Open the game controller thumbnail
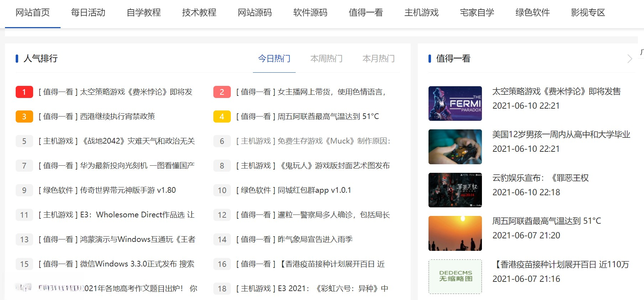Image resolution: width=644 pixels, height=300 pixels. (455, 147)
